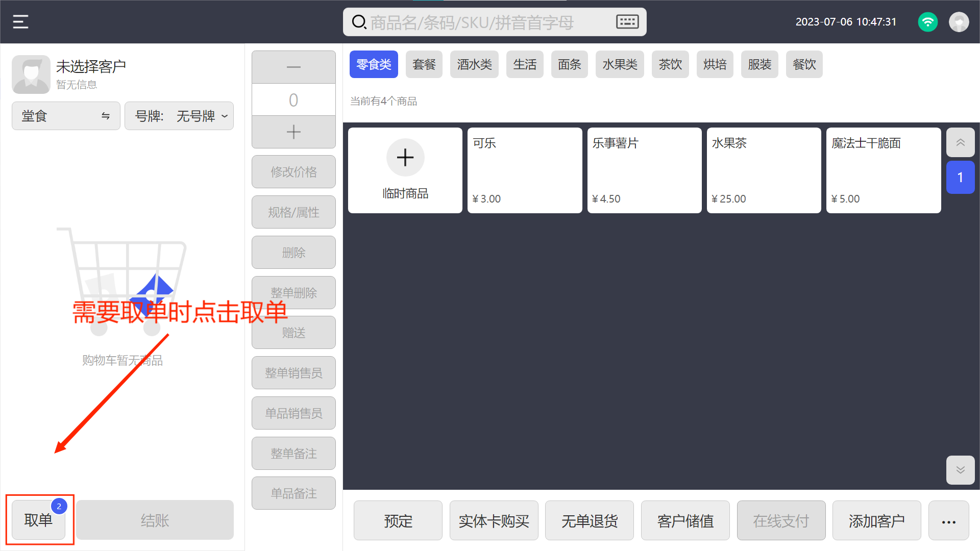Click the 取单 button
This screenshot has width=980, height=551.
pyautogui.click(x=39, y=520)
